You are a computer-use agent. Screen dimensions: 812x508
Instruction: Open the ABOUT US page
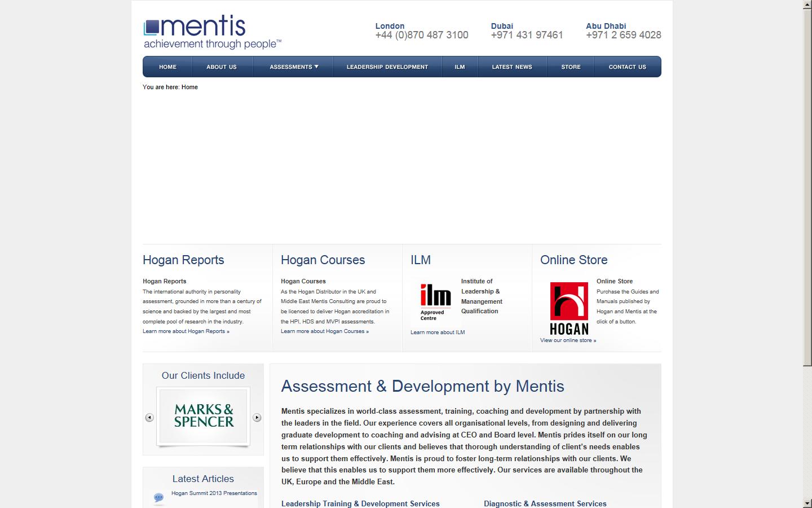tap(222, 67)
